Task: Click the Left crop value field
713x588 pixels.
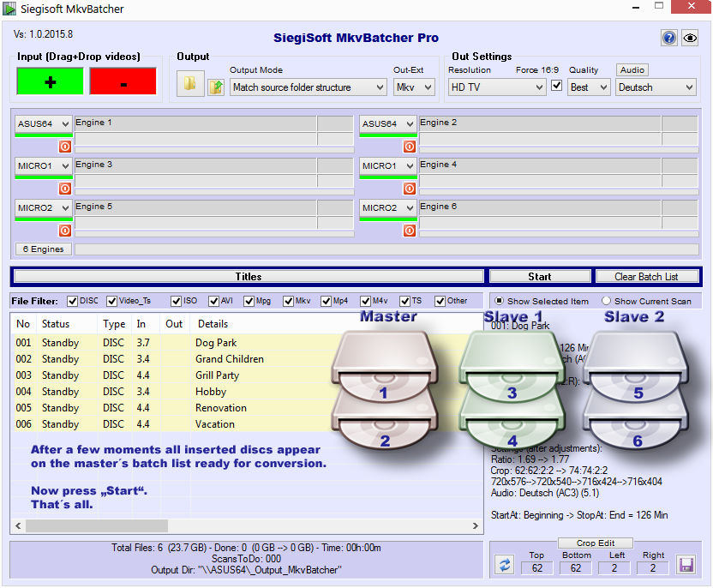Action: pos(614,568)
